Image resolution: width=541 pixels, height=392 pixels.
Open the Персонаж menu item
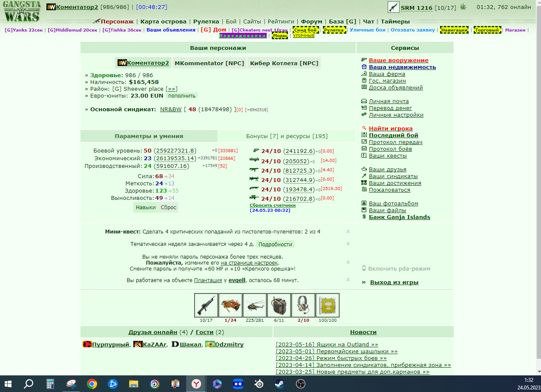[x=117, y=21]
